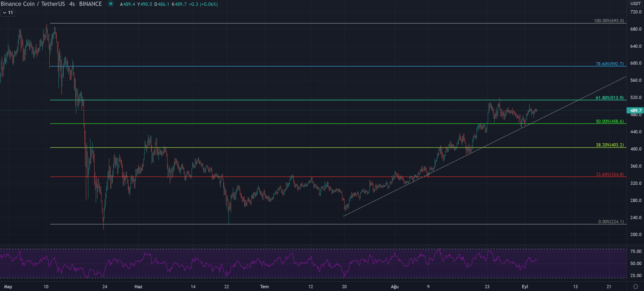Expand the collapsed indicators legend showing 11

click(x=8, y=13)
